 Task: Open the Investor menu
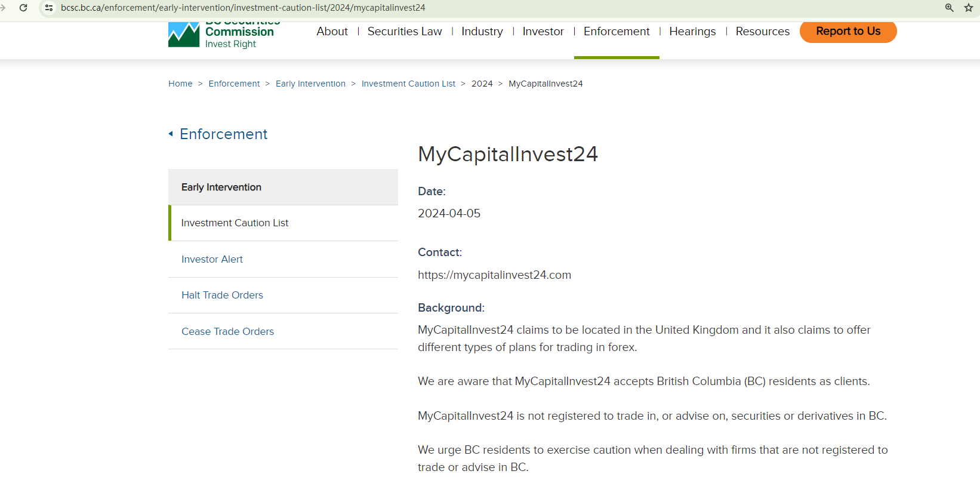tap(543, 31)
